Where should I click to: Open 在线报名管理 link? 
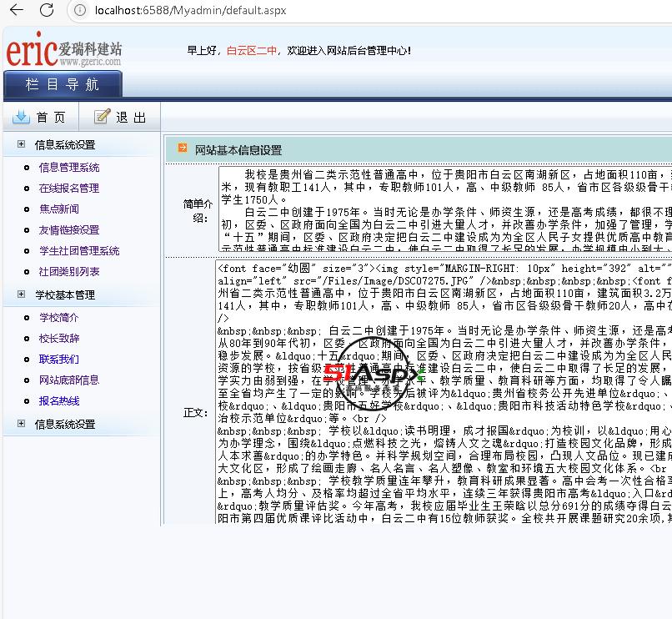69,188
